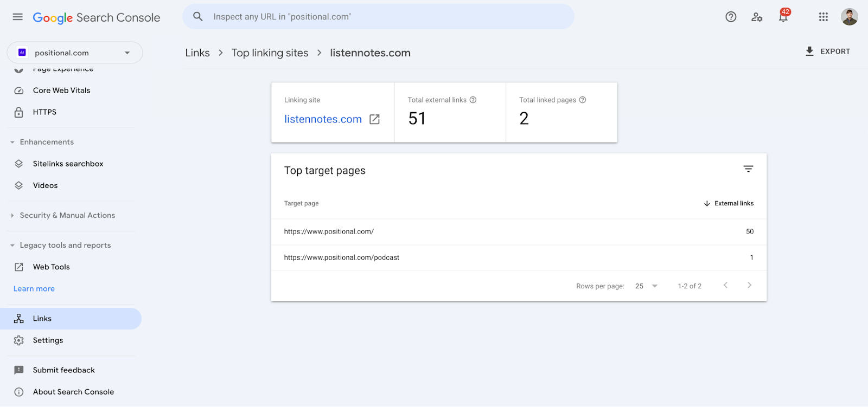Go to Links breadcrumb

pos(197,53)
